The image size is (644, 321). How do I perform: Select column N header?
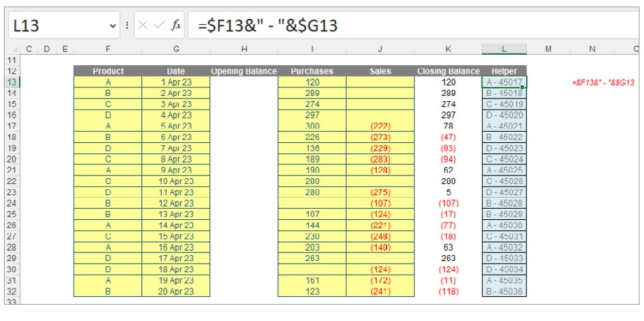[x=592, y=49]
